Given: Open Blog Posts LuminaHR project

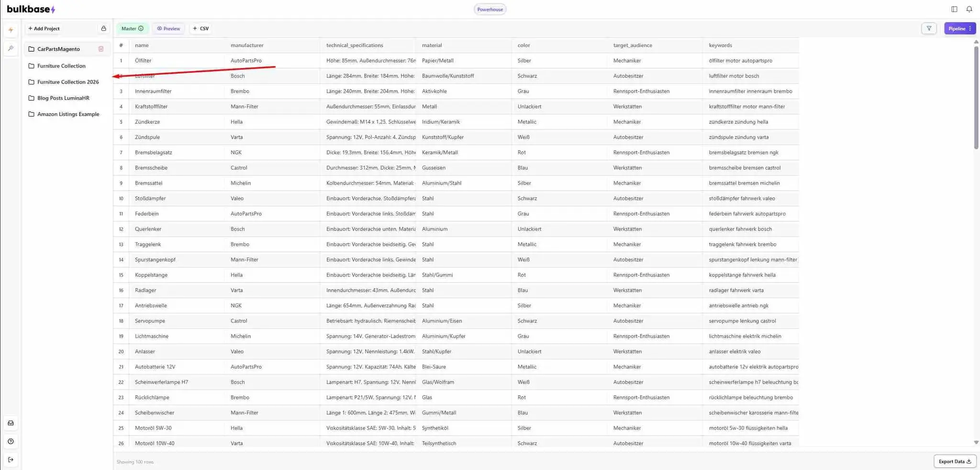Looking at the screenshot, I should pos(63,98).
